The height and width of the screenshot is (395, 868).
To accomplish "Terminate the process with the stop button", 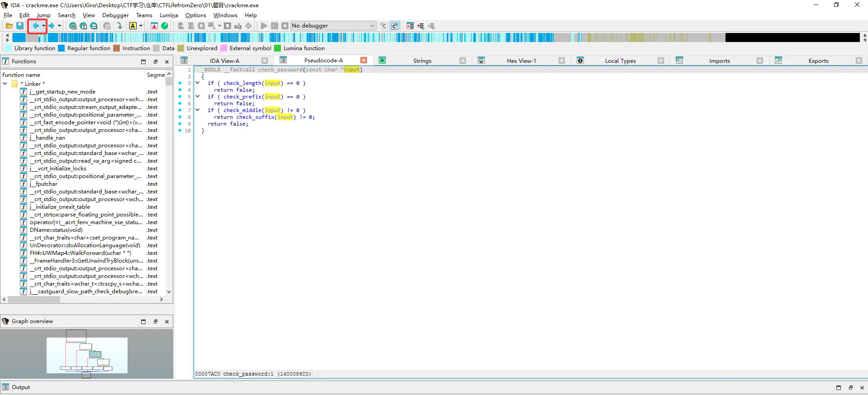I will (285, 26).
